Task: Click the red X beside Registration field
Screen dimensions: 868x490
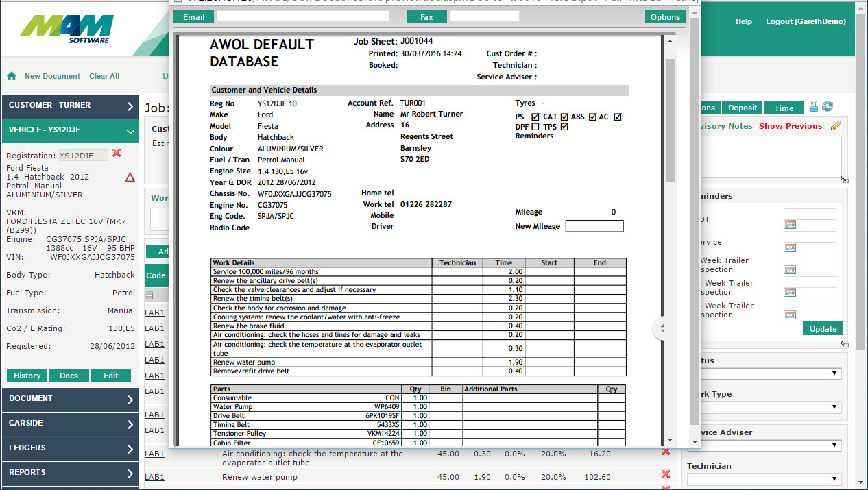Action: [117, 154]
